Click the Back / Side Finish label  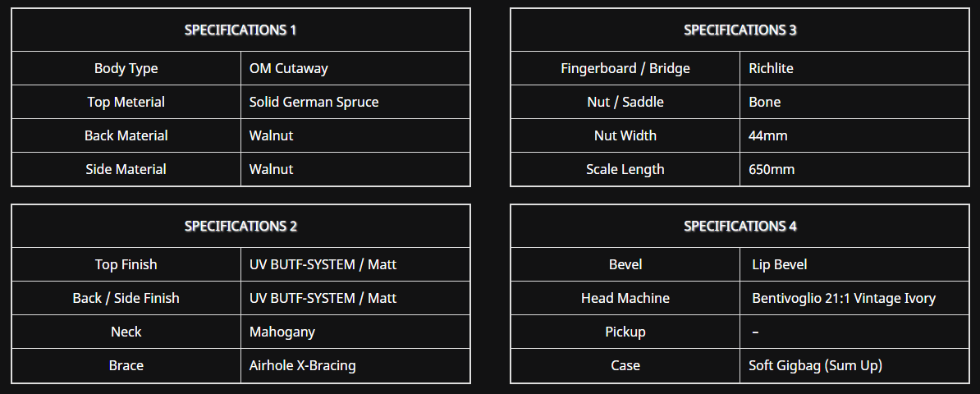pos(126,298)
